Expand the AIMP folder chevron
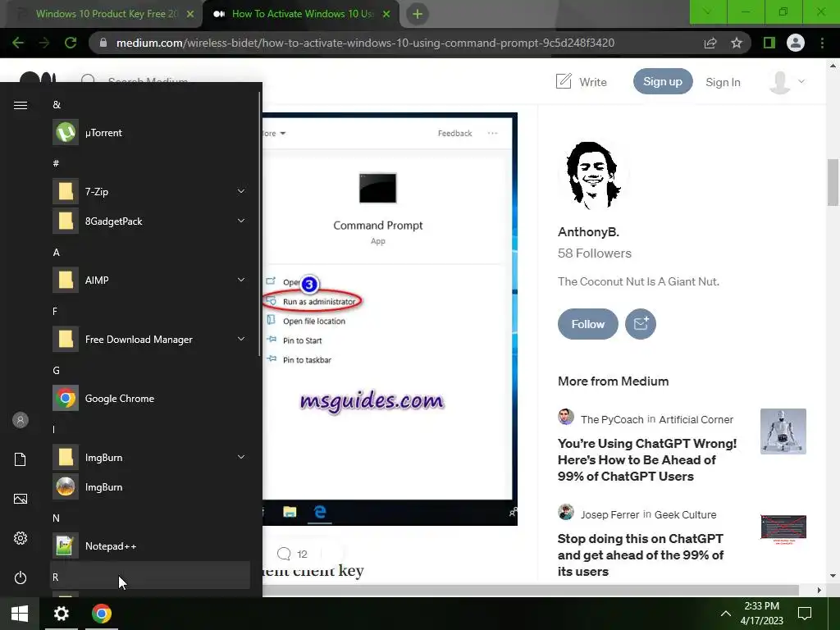Viewport: 840px width, 630px height. (241, 280)
